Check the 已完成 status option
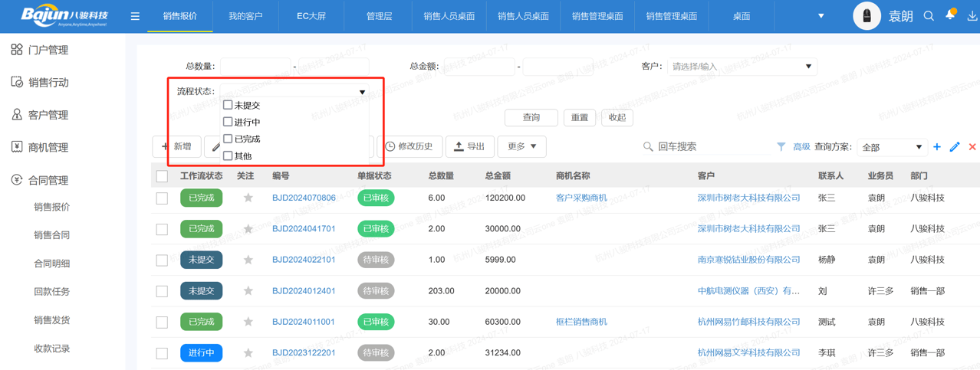 (228, 139)
